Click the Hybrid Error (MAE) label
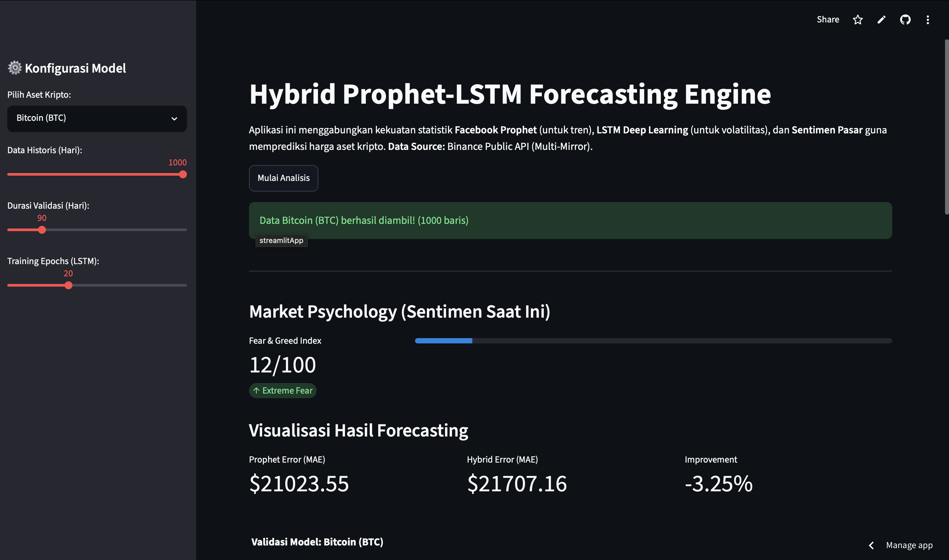The height and width of the screenshot is (560, 949). coord(502,460)
